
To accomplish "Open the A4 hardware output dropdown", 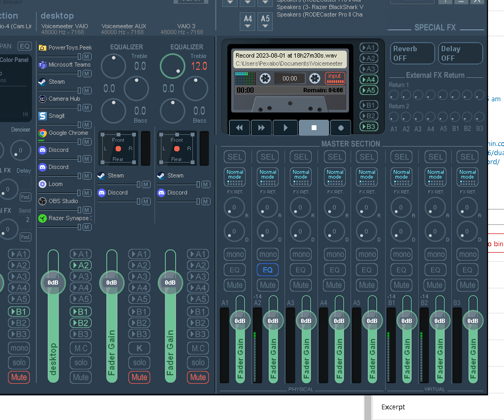I will point(248,22).
